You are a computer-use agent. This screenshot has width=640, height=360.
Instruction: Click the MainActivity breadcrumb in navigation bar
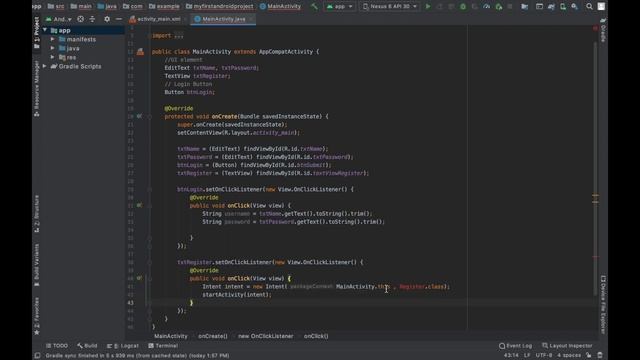pos(280,7)
